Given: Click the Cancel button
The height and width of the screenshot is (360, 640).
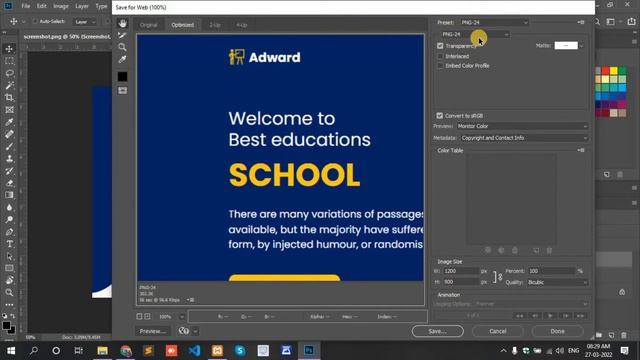Looking at the screenshot, I should (x=498, y=331).
